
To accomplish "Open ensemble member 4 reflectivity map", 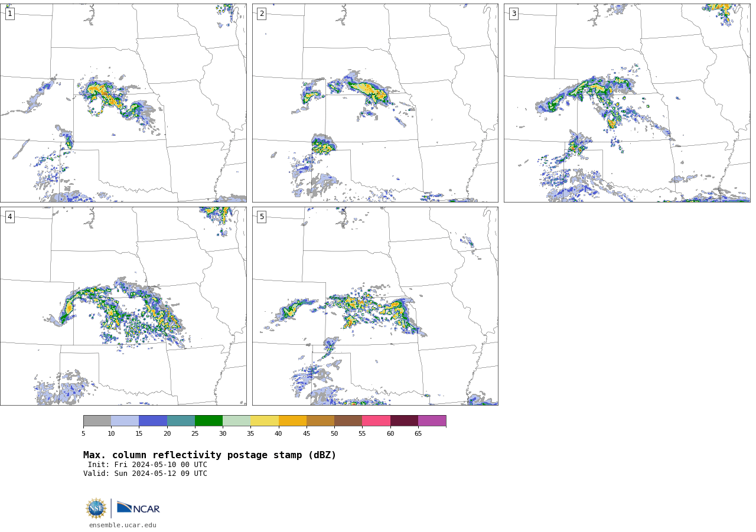I will click(123, 306).
